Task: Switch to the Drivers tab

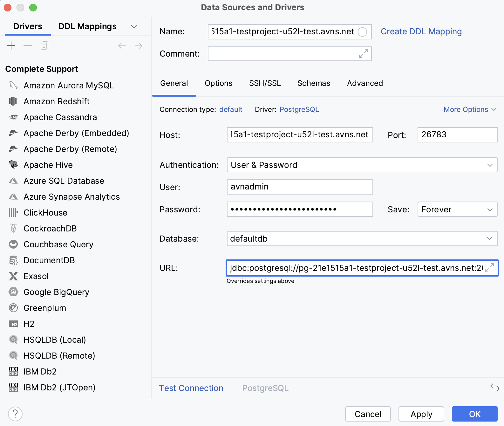Action: (x=28, y=26)
